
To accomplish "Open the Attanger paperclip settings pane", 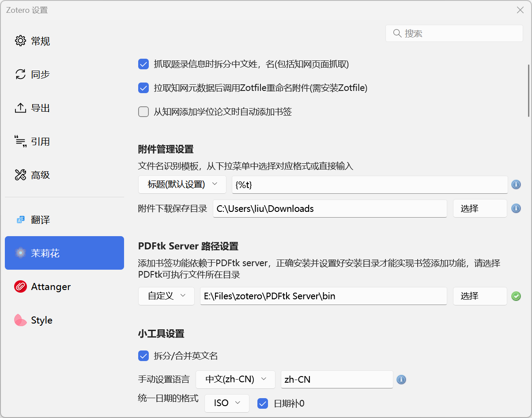I will (x=64, y=286).
